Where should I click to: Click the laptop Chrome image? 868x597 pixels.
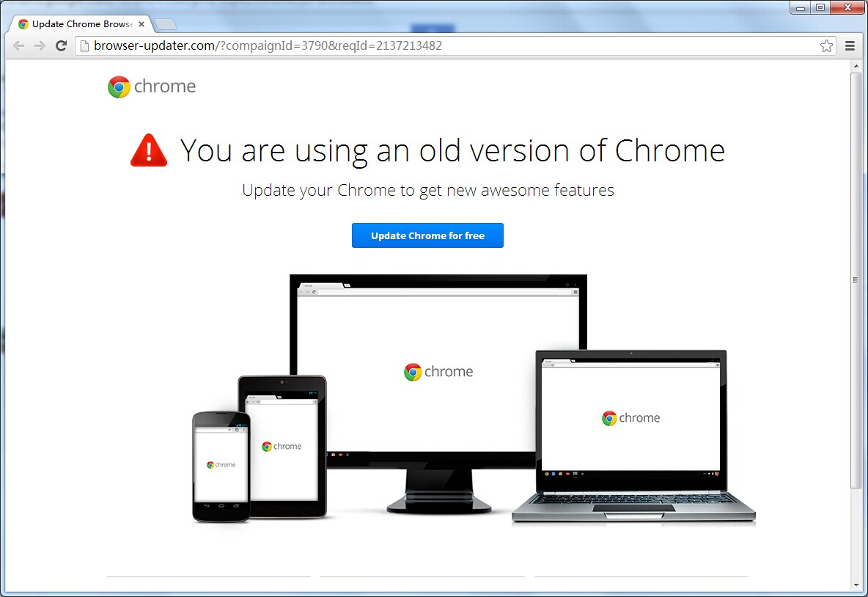633,436
